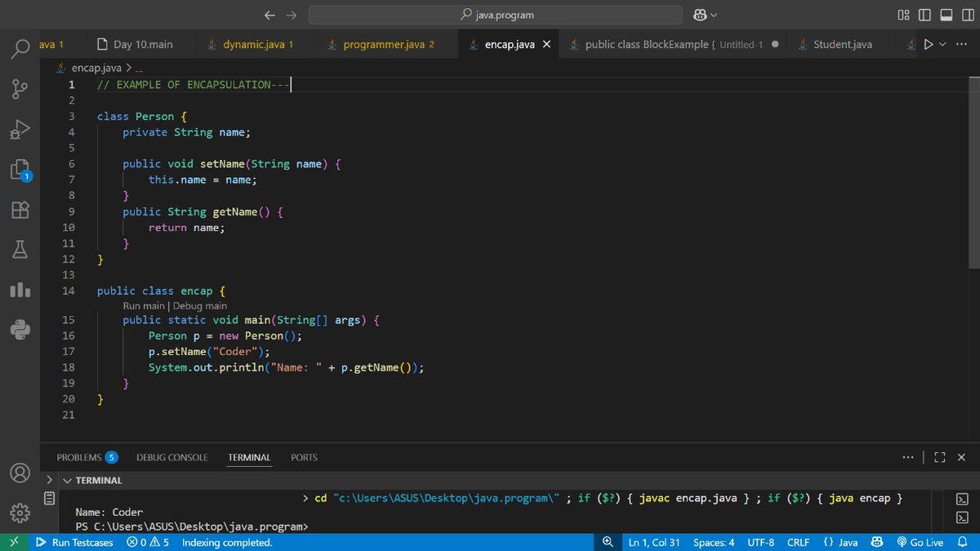Toggle the Primary Side Bar layout button

tap(924, 15)
